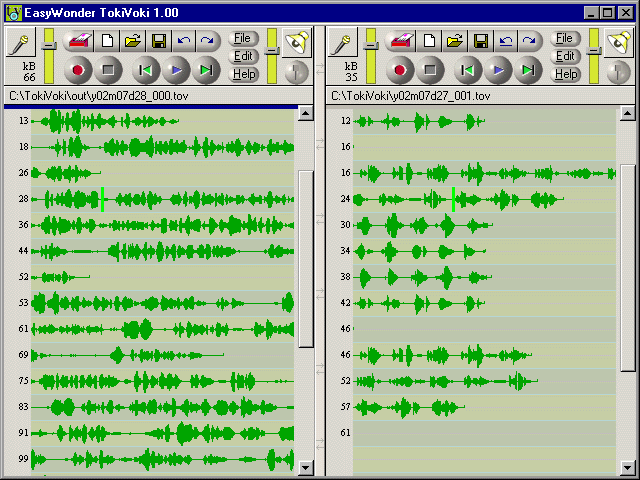Click the speaker icon in right panel
Screen dimensions: 640x480
pyautogui.click(x=619, y=42)
